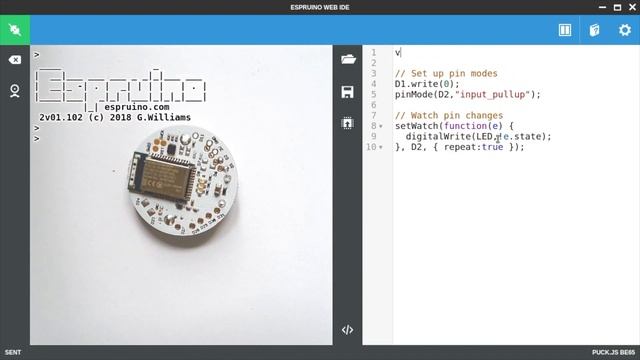
Task: Click "SENT" status in bottom bar
Action: click(13, 352)
